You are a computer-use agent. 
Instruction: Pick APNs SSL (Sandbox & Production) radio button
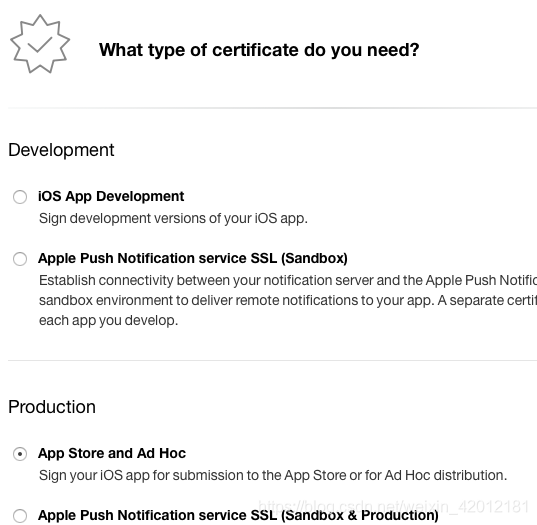coord(20,516)
